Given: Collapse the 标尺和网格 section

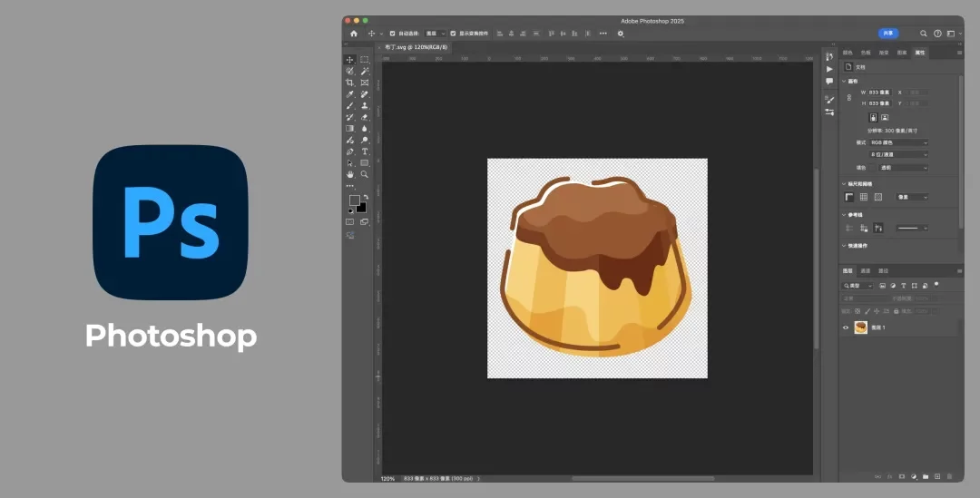Looking at the screenshot, I should (843, 184).
